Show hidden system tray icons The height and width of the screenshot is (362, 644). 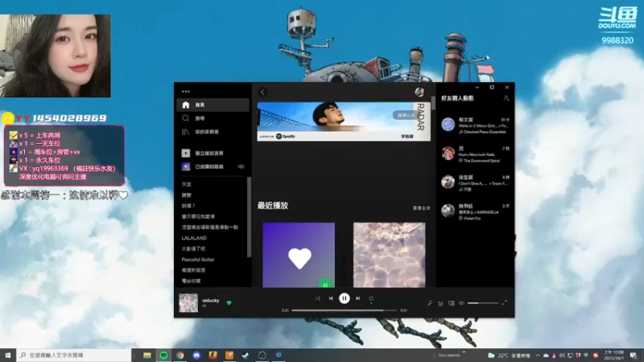tap(538, 356)
